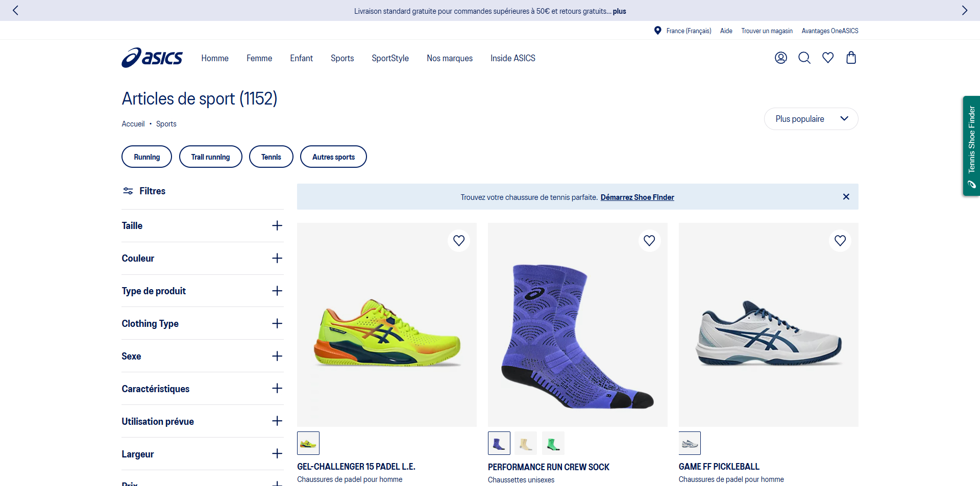Filter by Tennis category
Screen dimensions: 980x486
271,157
